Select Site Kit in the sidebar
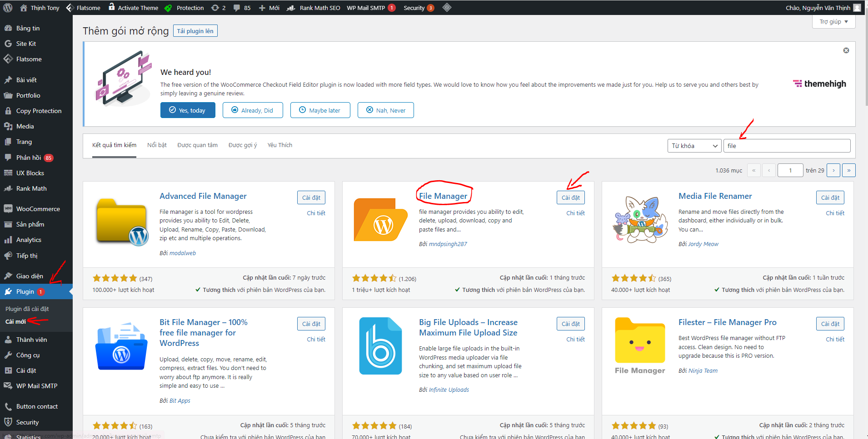Screen dimensions: 868x439 [25, 43]
